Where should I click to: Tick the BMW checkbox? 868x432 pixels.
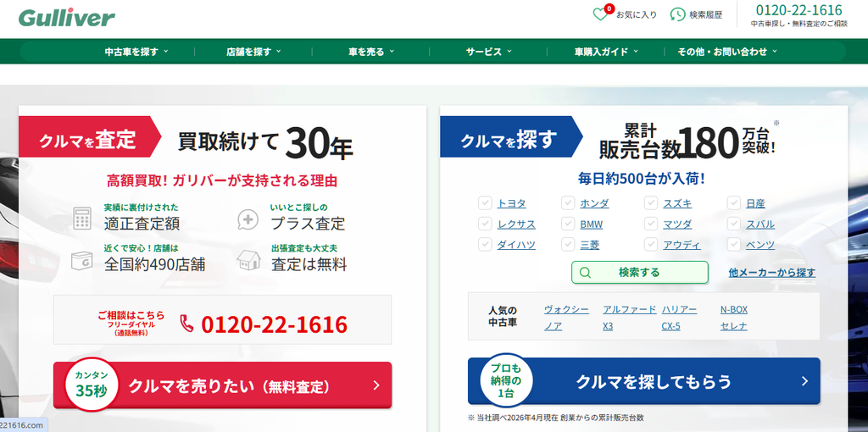tap(568, 224)
